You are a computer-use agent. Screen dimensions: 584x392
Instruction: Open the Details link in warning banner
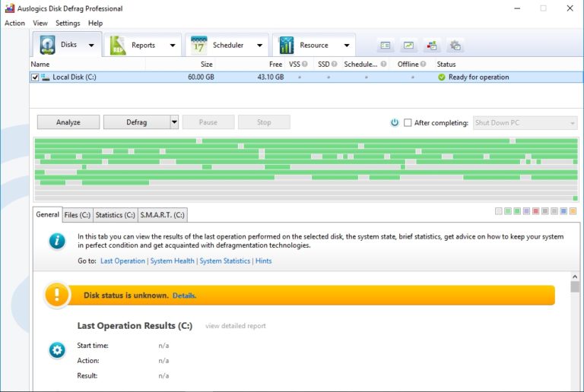click(184, 296)
